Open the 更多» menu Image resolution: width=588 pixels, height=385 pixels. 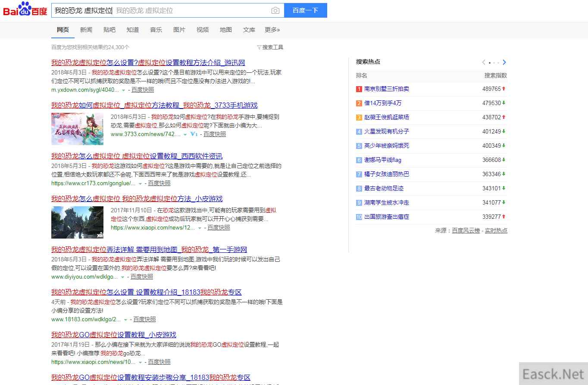[x=272, y=30]
